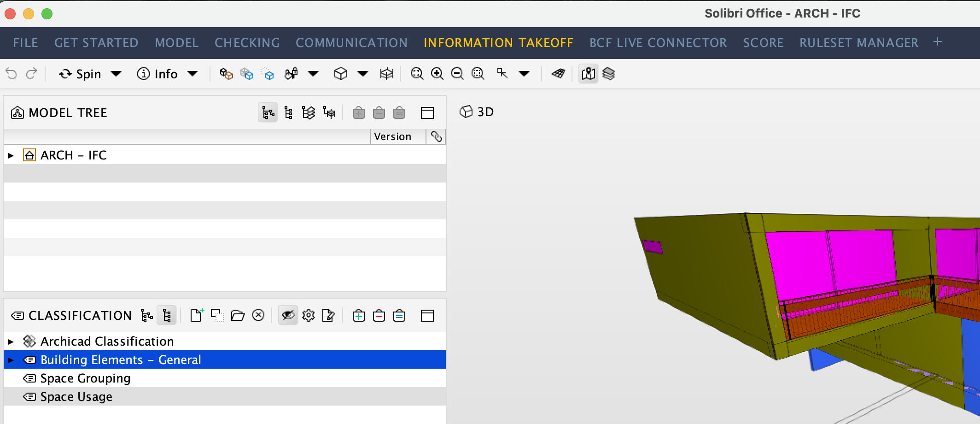The height and width of the screenshot is (424, 980).
Task: Click the CLASSIFICATION panel title
Action: [80, 316]
